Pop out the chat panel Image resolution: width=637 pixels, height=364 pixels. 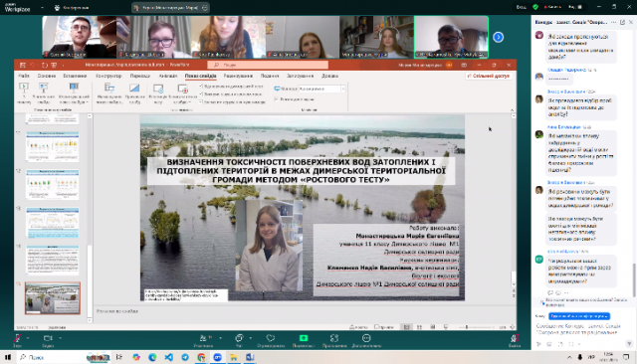tap(622, 22)
